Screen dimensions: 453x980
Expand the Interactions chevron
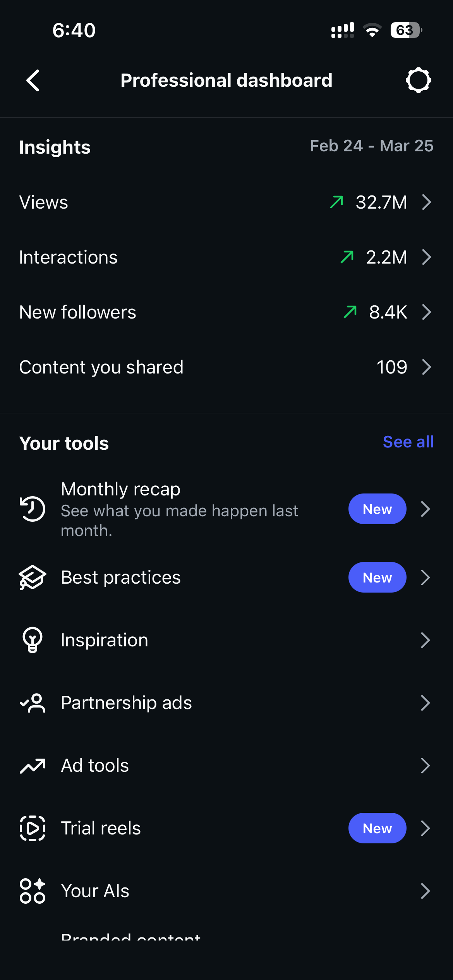(426, 257)
